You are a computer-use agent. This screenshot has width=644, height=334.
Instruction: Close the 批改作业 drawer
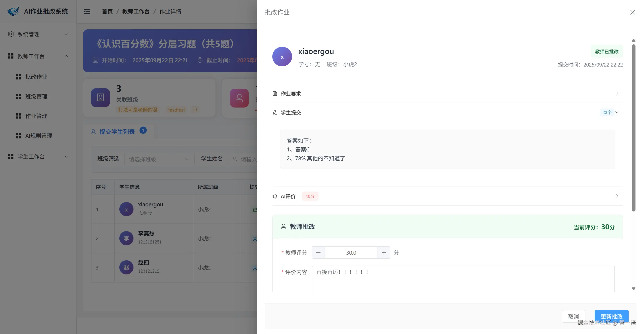point(633,12)
